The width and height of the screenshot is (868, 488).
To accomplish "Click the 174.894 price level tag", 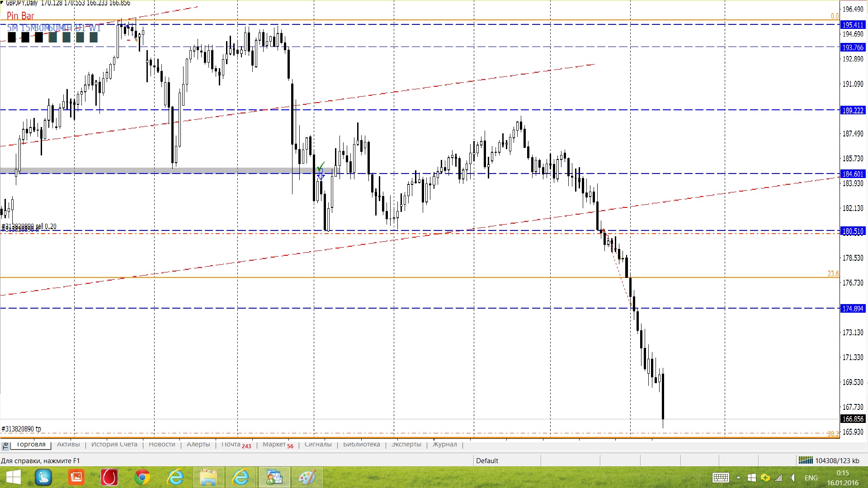I will 853,309.
